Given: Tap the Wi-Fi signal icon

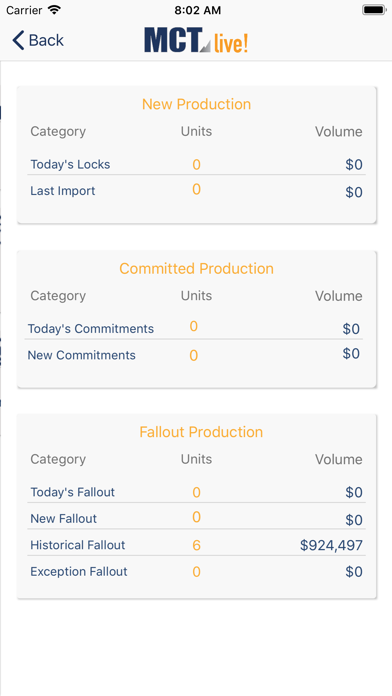Looking at the screenshot, I should 54,10.
